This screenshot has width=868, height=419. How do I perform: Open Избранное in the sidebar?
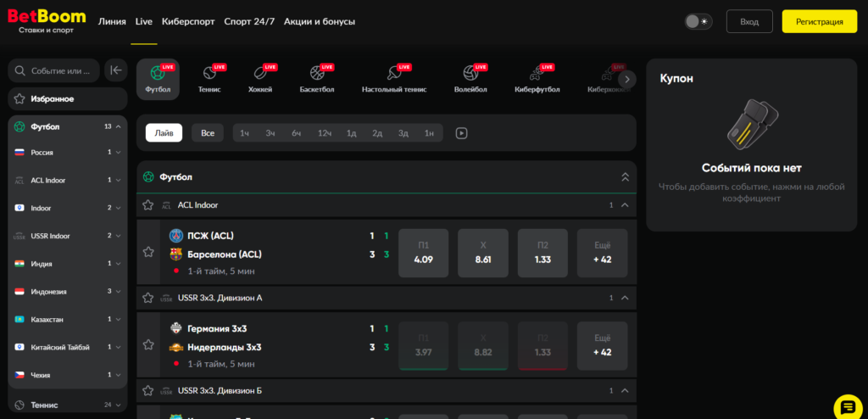pos(68,98)
